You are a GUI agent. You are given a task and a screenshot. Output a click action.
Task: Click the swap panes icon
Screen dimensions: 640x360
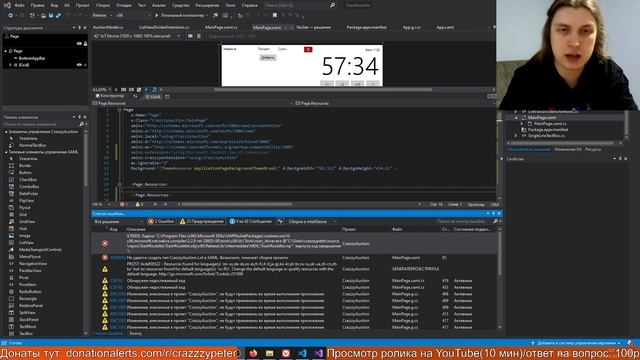pos(135,96)
